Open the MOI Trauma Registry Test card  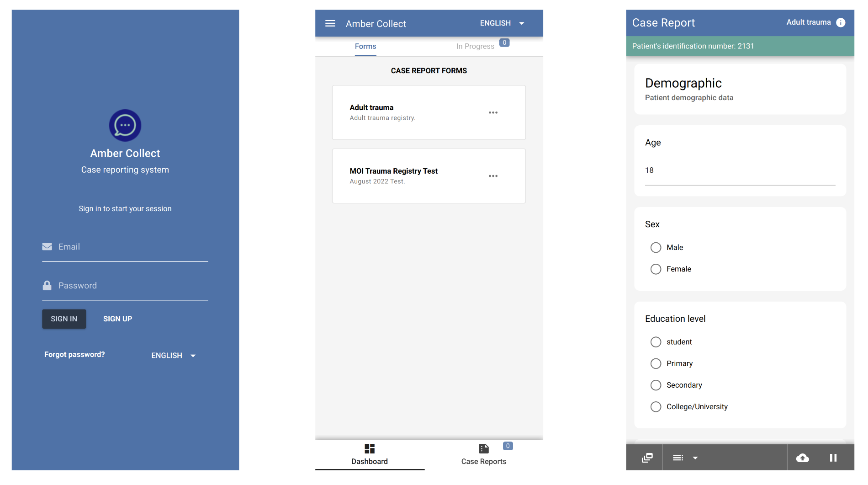[x=429, y=176]
